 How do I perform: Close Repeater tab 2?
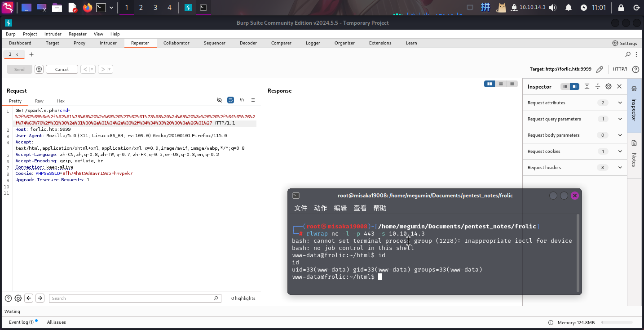pos(17,54)
